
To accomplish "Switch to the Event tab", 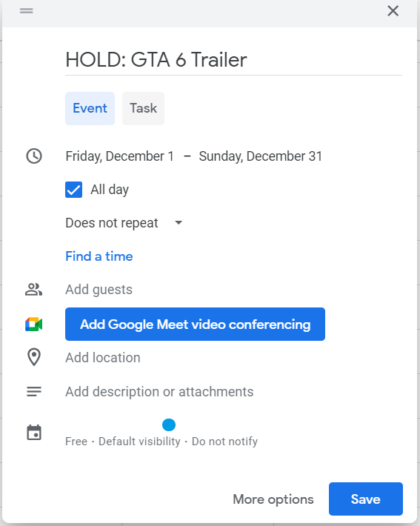I will 90,108.
